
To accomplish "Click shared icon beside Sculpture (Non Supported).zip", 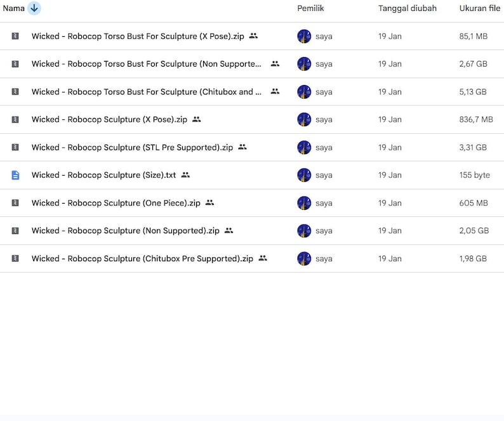I will 229,231.
